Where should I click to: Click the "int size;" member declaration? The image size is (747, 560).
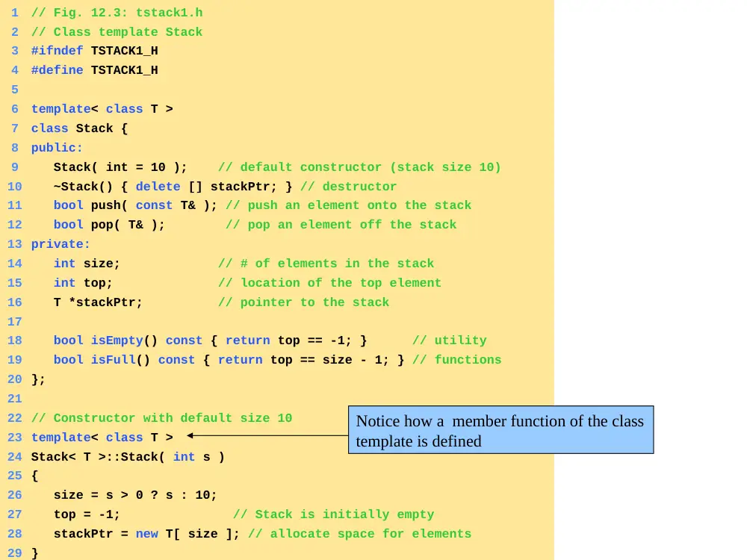tap(87, 264)
